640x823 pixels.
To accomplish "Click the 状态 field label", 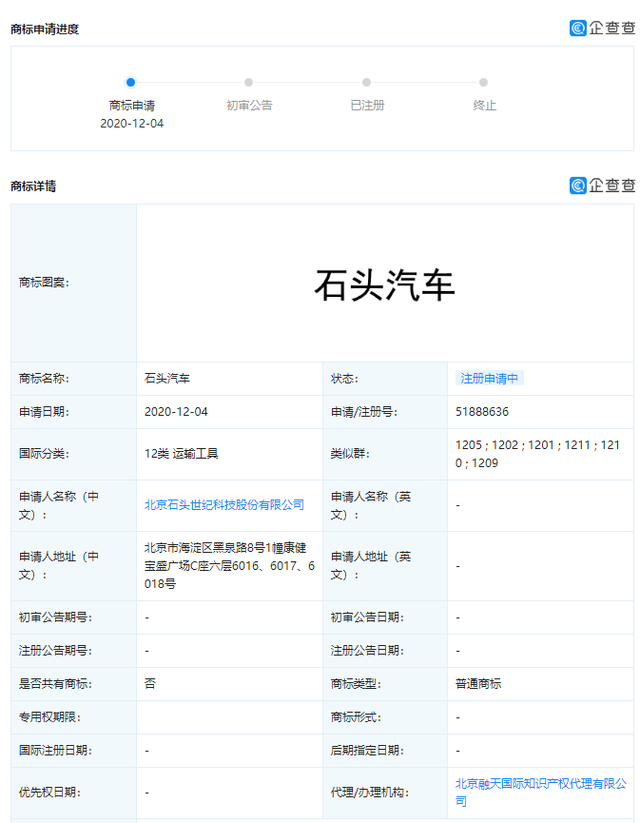I will coord(344,378).
